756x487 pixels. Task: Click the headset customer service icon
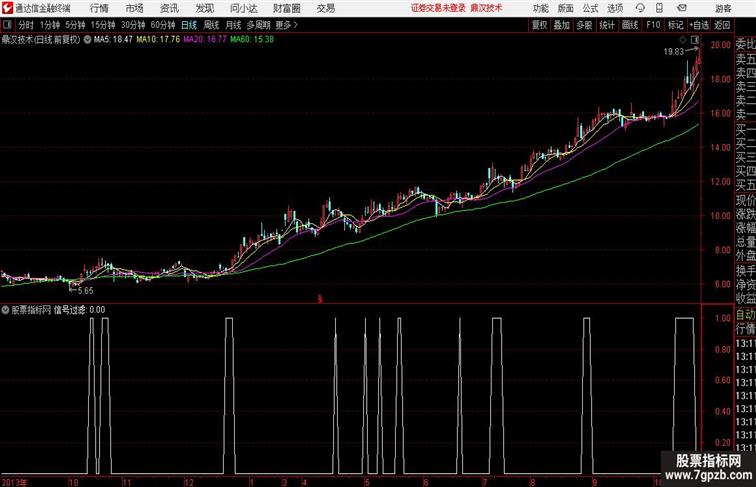click(640, 8)
